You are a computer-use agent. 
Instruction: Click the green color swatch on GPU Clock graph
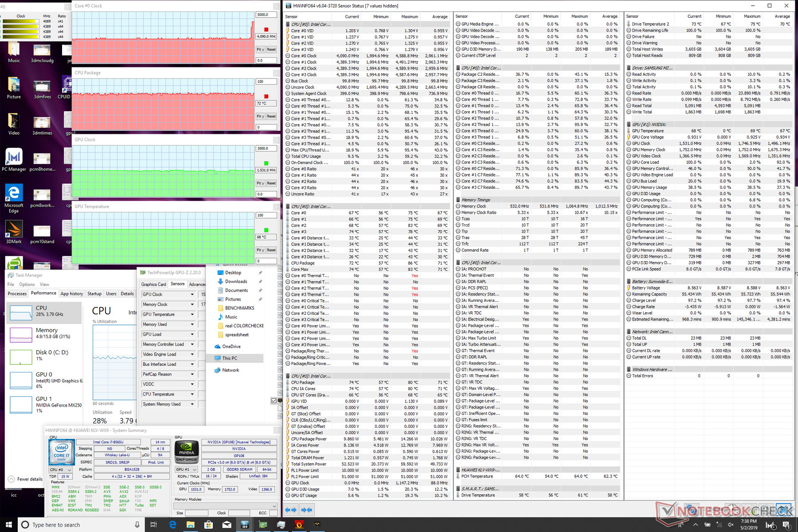click(x=266, y=164)
